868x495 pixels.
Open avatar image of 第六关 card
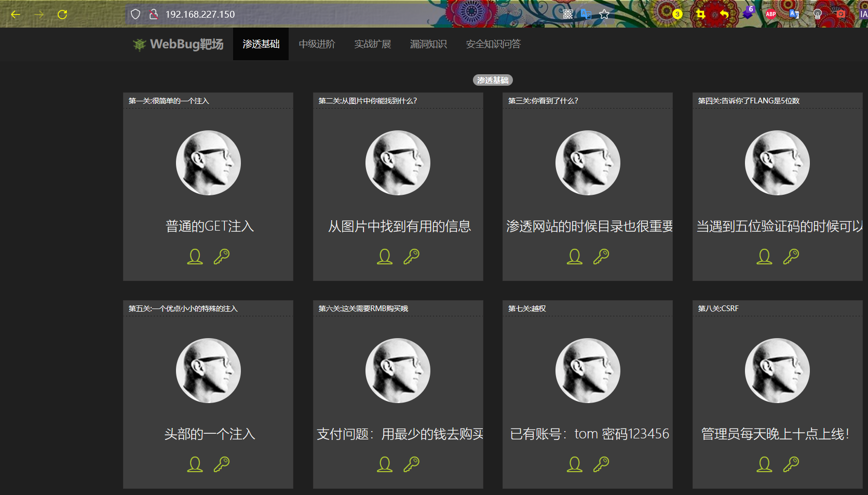pyautogui.click(x=398, y=370)
